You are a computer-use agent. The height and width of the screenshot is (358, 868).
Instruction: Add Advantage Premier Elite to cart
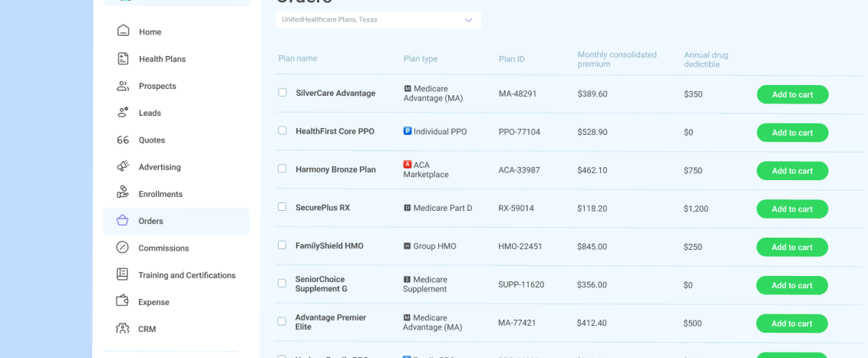[x=792, y=324]
